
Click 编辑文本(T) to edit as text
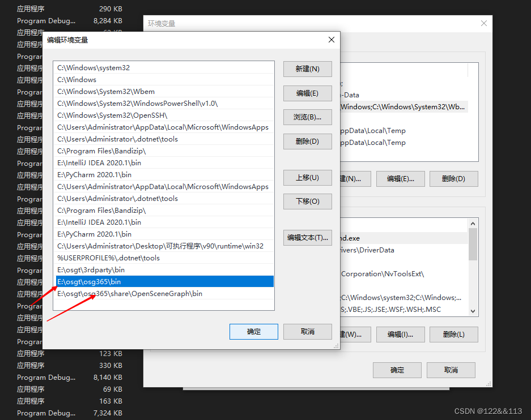pos(307,237)
